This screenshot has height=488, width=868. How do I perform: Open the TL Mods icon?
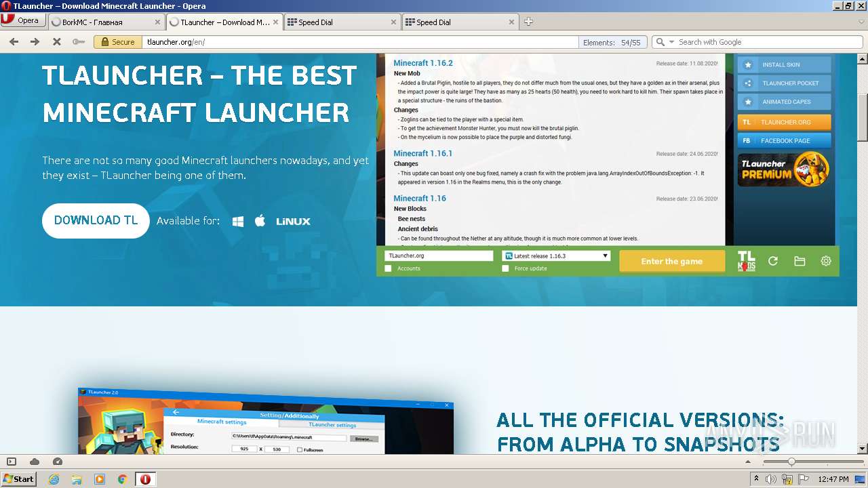(746, 261)
